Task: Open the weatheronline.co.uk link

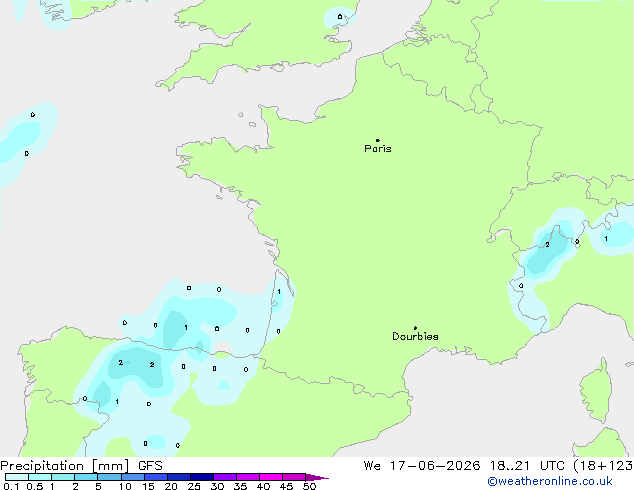Action: pyautogui.click(x=550, y=481)
